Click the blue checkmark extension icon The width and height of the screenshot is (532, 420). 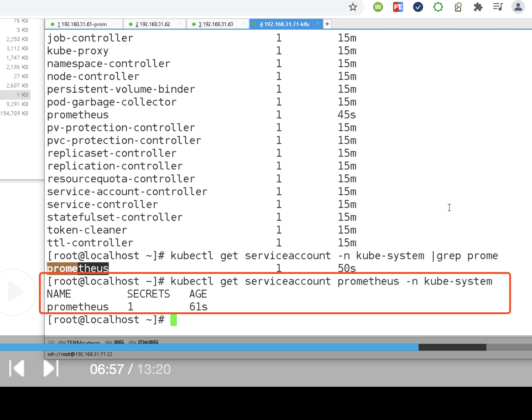click(418, 7)
